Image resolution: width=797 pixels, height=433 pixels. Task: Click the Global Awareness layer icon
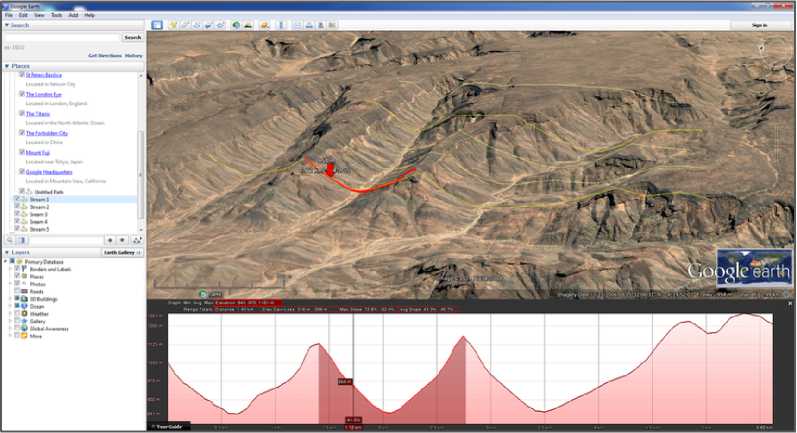point(24,328)
